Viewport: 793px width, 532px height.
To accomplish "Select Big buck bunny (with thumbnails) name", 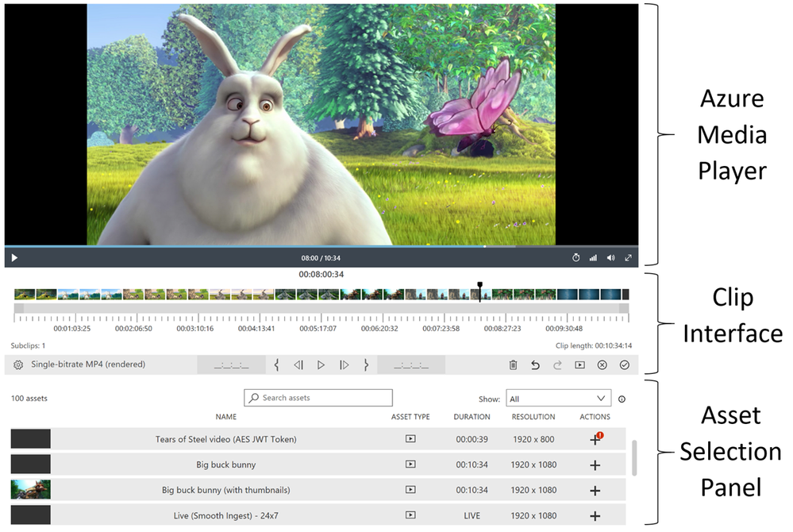I will pos(226,490).
